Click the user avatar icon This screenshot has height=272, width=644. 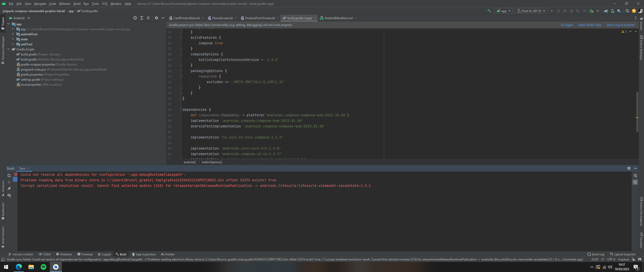click(x=640, y=11)
